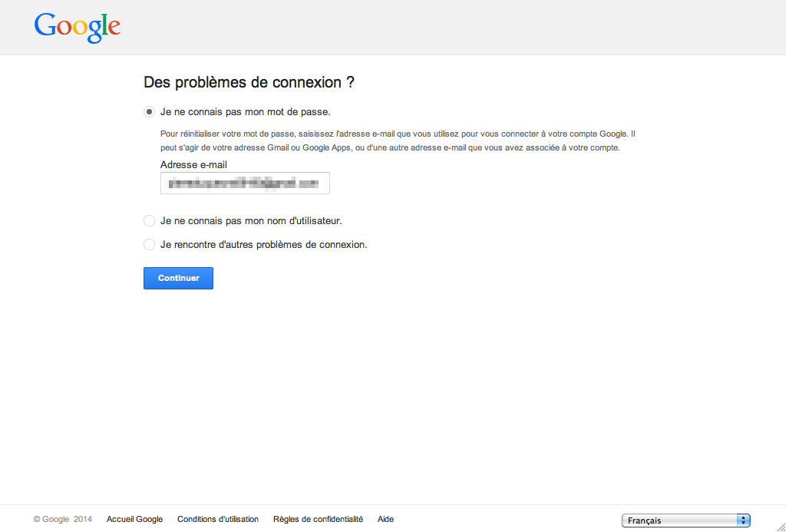Click the blue Continuer button
Image resolution: width=786 pixels, height=532 pixels.
point(178,279)
